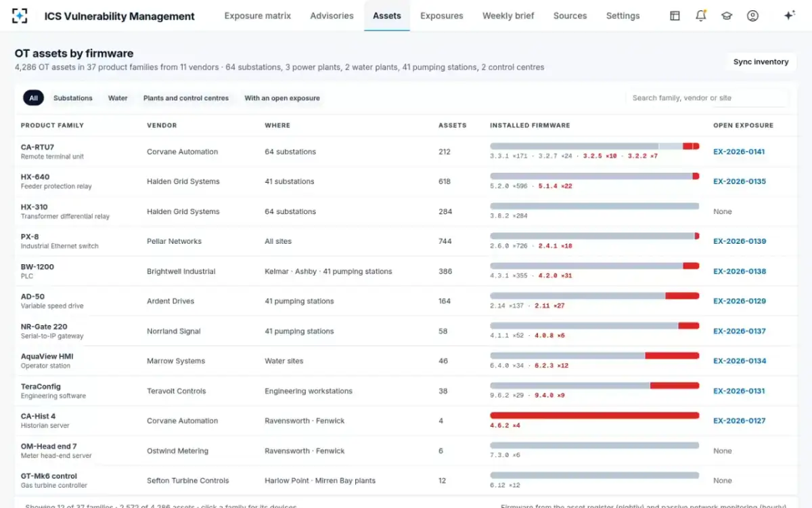Open exposure link EX-2026-0139

[740, 241]
